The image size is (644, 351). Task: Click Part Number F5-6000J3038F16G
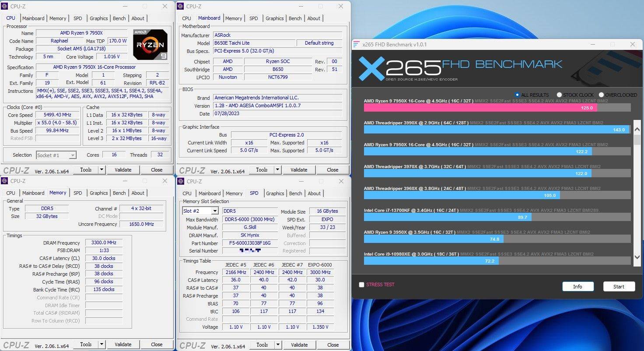[250, 243]
